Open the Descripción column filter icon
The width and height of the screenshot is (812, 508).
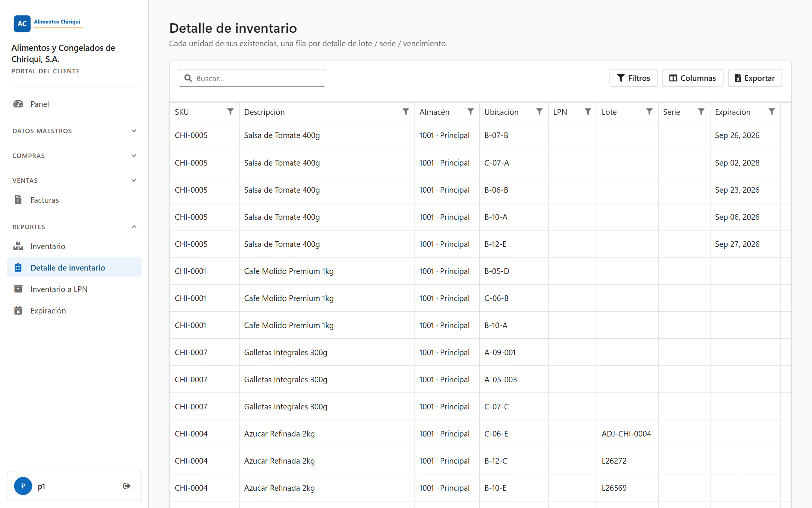point(406,112)
